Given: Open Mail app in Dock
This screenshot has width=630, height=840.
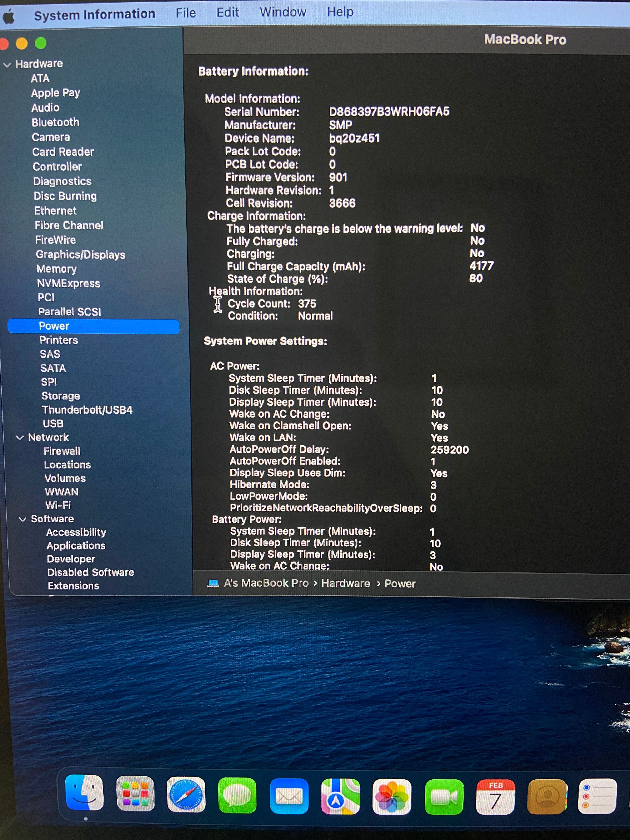Looking at the screenshot, I should (289, 796).
